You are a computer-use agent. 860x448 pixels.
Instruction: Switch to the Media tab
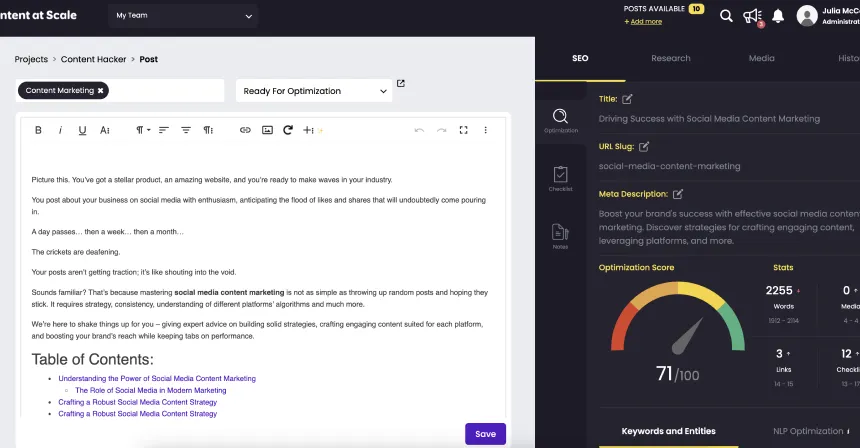click(x=761, y=58)
